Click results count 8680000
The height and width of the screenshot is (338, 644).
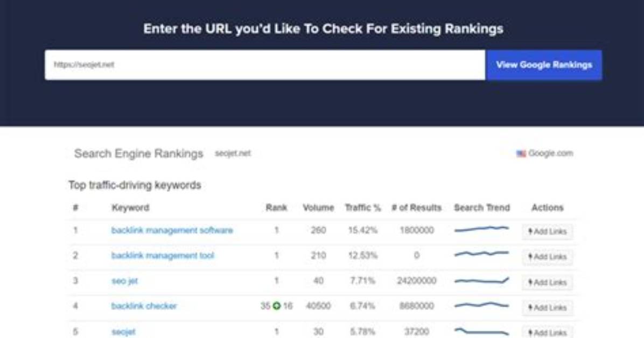click(416, 306)
